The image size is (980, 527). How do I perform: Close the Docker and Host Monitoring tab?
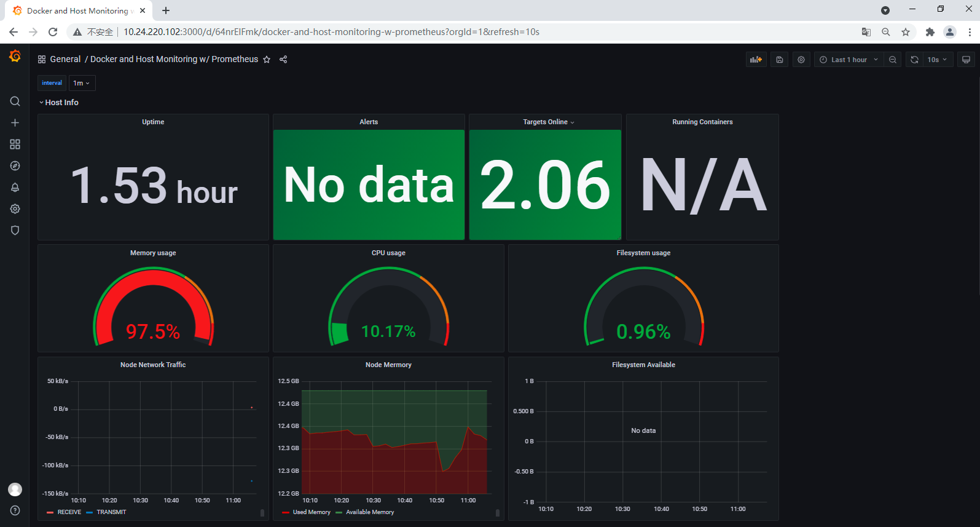[x=143, y=10]
